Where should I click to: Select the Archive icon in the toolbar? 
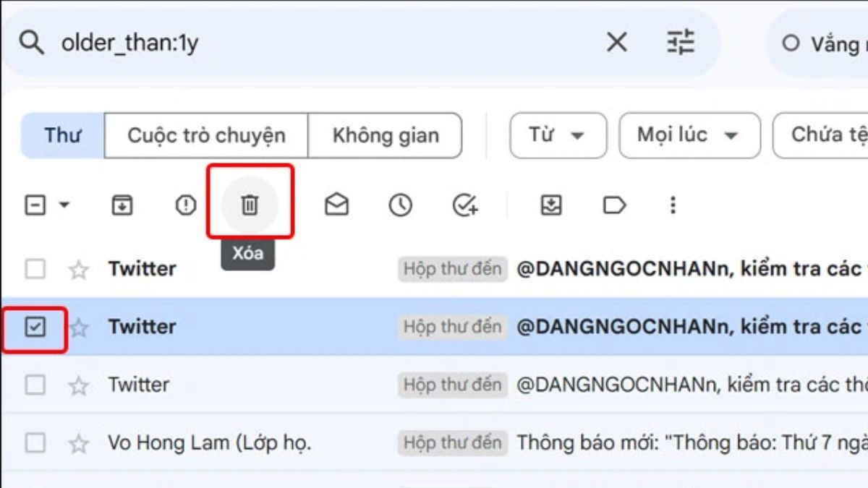(x=123, y=205)
